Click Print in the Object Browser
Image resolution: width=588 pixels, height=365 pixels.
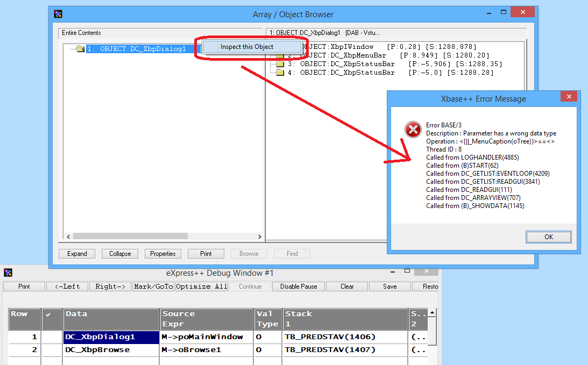click(x=206, y=254)
